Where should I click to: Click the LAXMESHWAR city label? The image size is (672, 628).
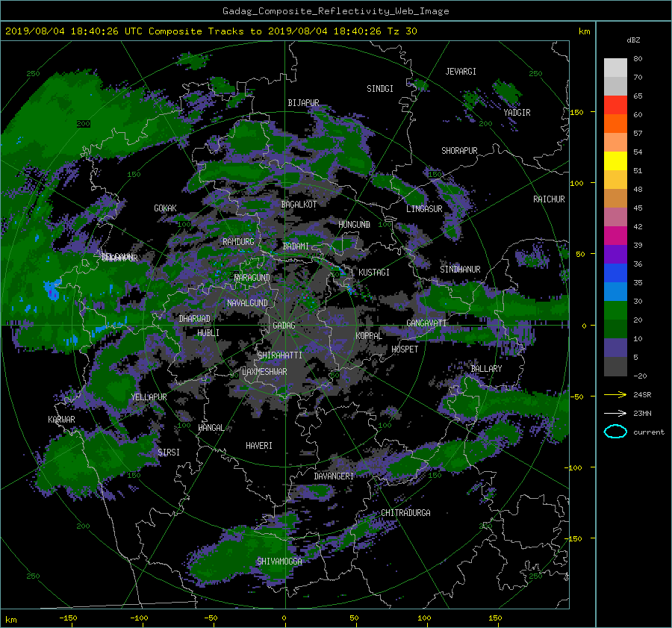coord(264,372)
